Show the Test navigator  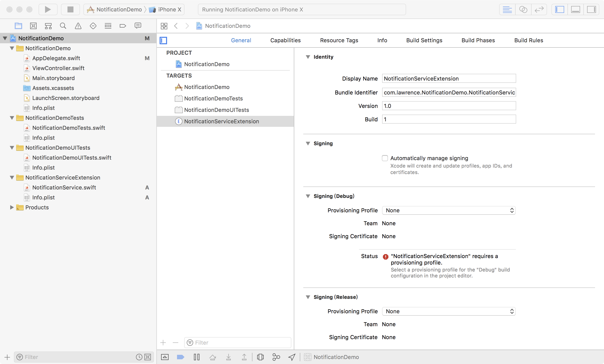tap(93, 26)
